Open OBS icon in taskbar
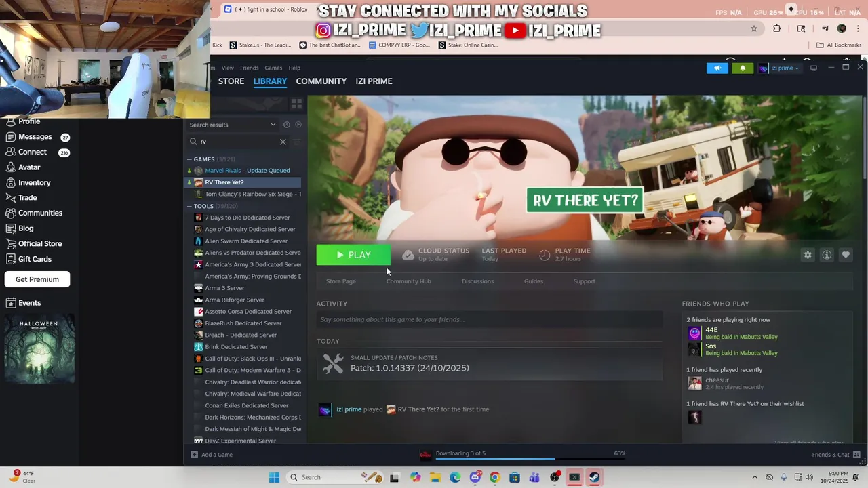Screen dimensions: 868x488 555,477
